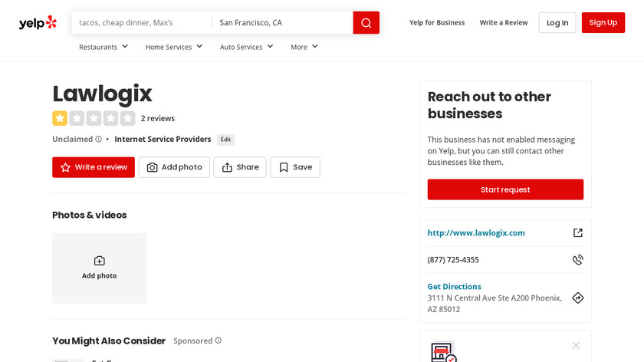This screenshot has width=644, height=362.
Task: Expand the More dropdown menu
Action: (304, 47)
